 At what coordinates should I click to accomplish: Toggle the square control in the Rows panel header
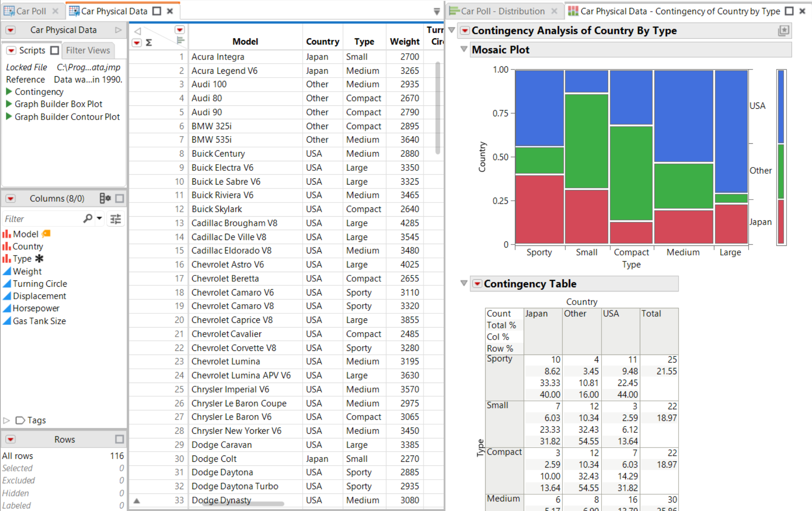pos(119,440)
